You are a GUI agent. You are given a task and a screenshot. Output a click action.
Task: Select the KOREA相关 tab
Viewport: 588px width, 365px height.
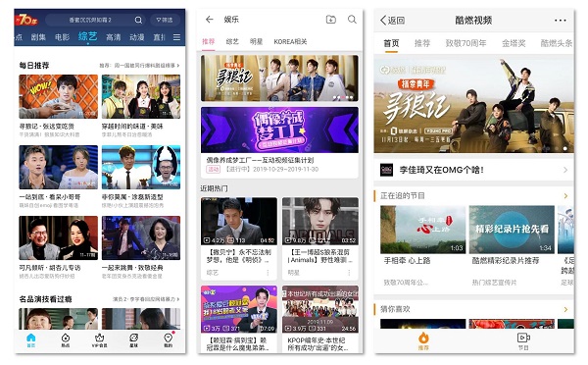tap(290, 41)
